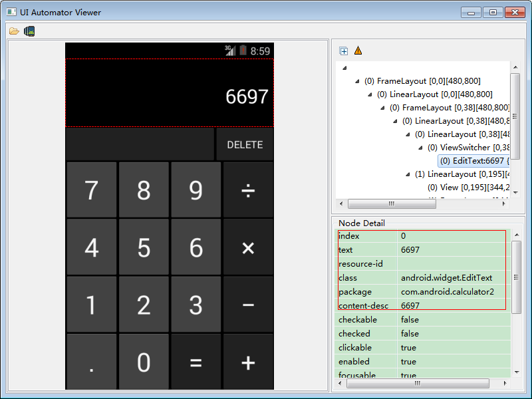Tap the divide ÷ key
532x399 pixels.
tap(248, 190)
